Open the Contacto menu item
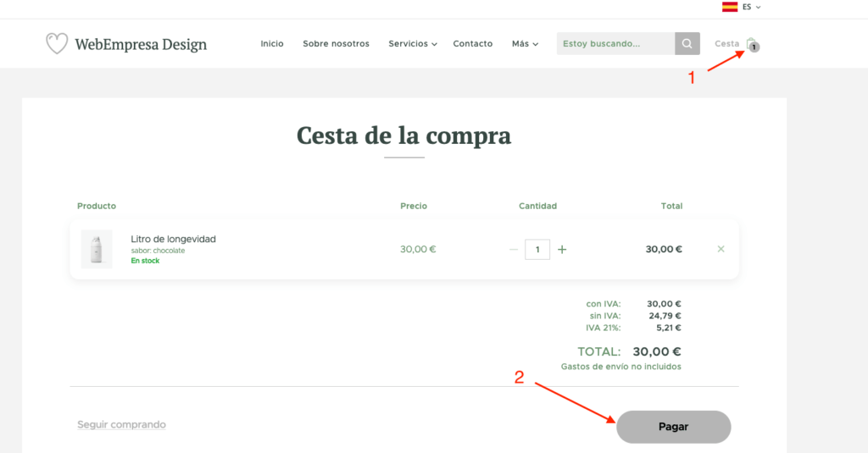Image resolution: width=868 pixels, height=453 pixels. (473, 44)
